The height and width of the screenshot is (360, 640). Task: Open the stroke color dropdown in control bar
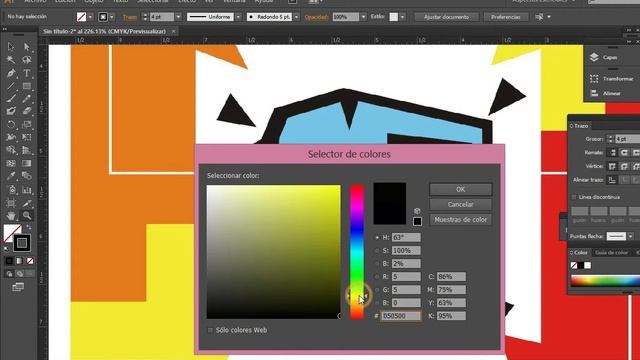112,17
